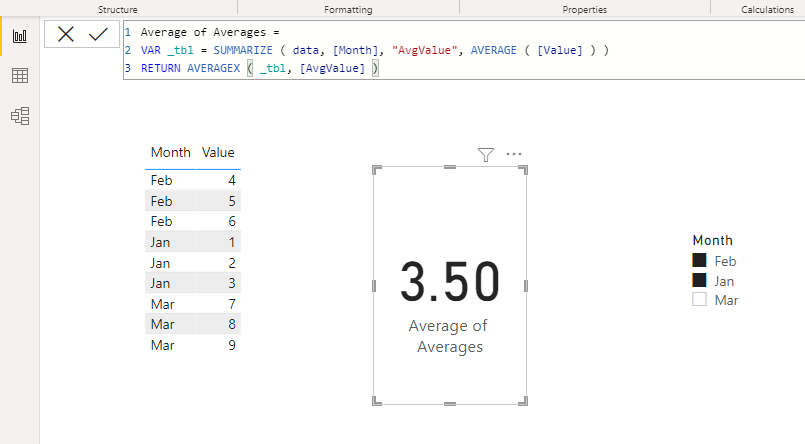
Task: Open the Report view from sidebar
Action: point(20,36)
